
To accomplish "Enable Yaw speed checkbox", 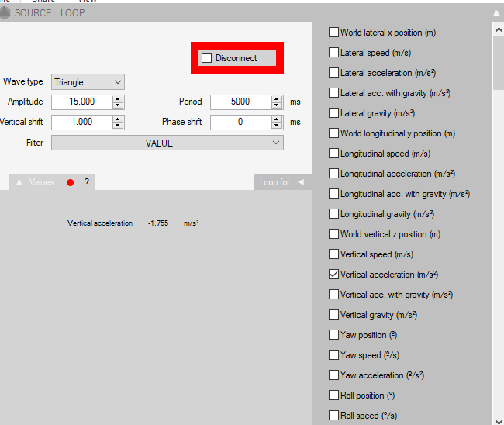I will [x=333, y=355].
